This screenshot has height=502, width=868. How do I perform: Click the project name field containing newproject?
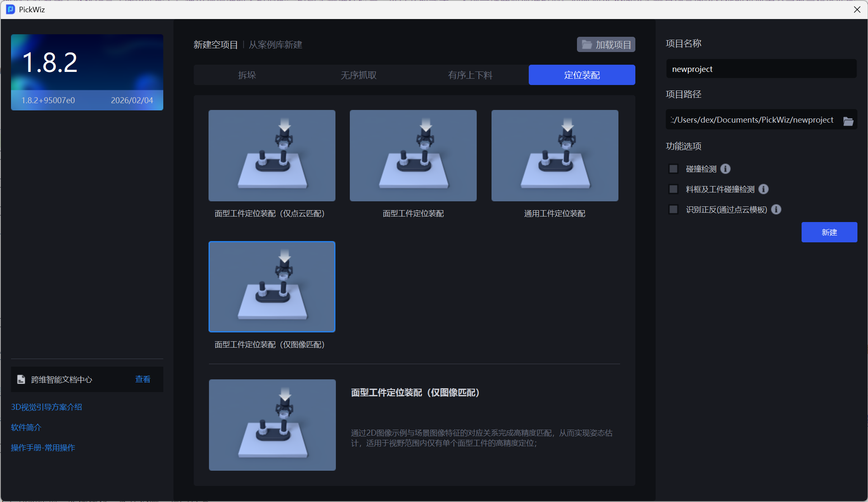pyautogui.click(x=761, y=69)
